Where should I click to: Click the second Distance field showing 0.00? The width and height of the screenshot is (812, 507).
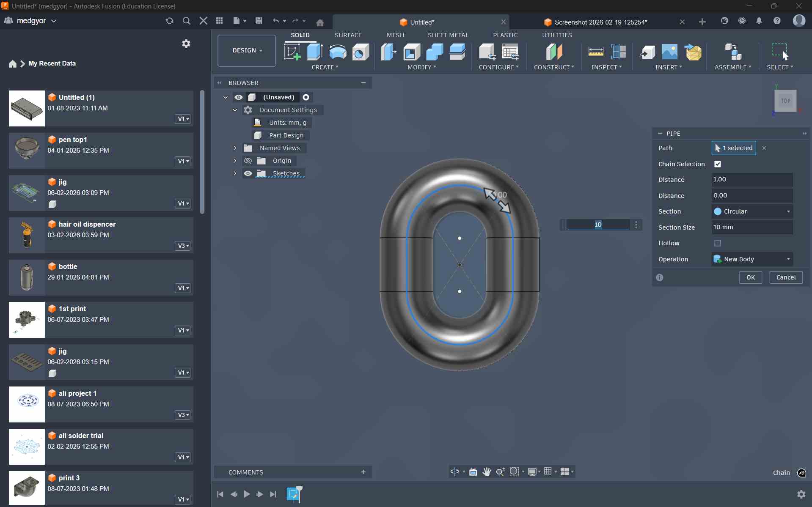752,195
